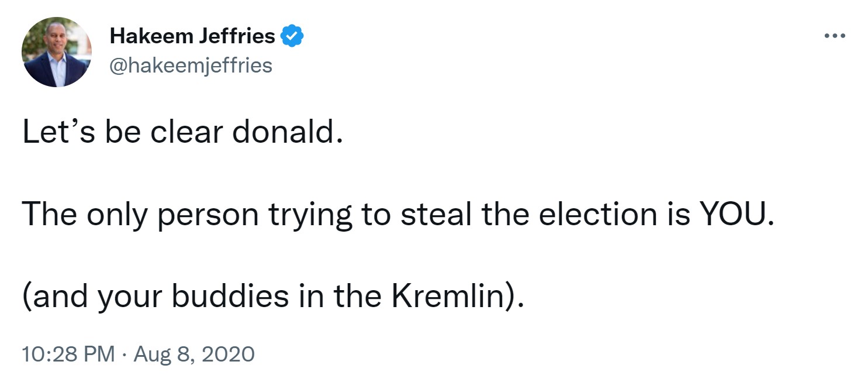
Task: Click the blue verified badge
Action: pyautogui.click(x=292, y=37)
